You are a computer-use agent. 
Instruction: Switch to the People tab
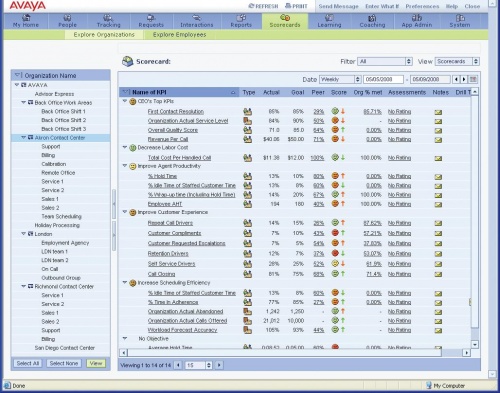click(67, 21)
